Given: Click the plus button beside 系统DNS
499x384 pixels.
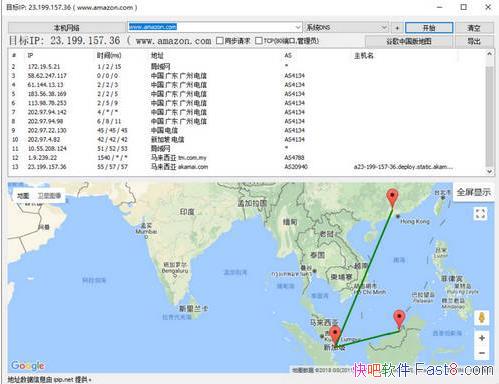Looking at the screenshot, I should click(397, 28).
